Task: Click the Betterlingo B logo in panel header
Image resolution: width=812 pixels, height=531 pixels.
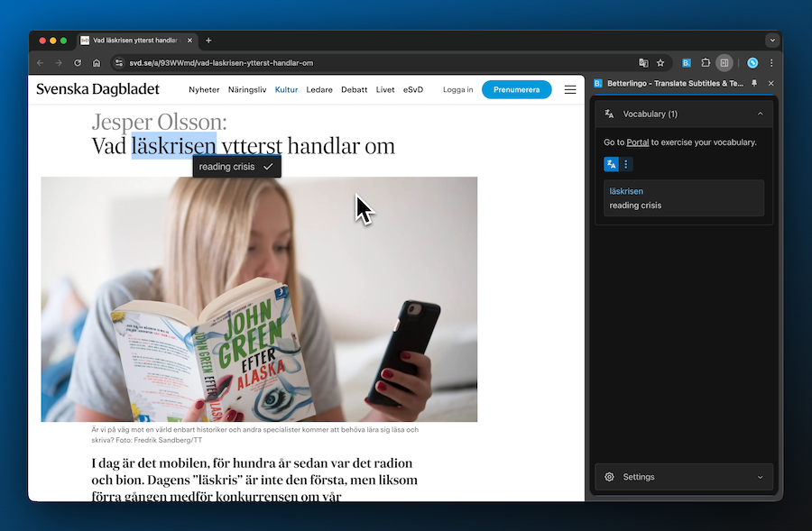Action: point(597,83)
